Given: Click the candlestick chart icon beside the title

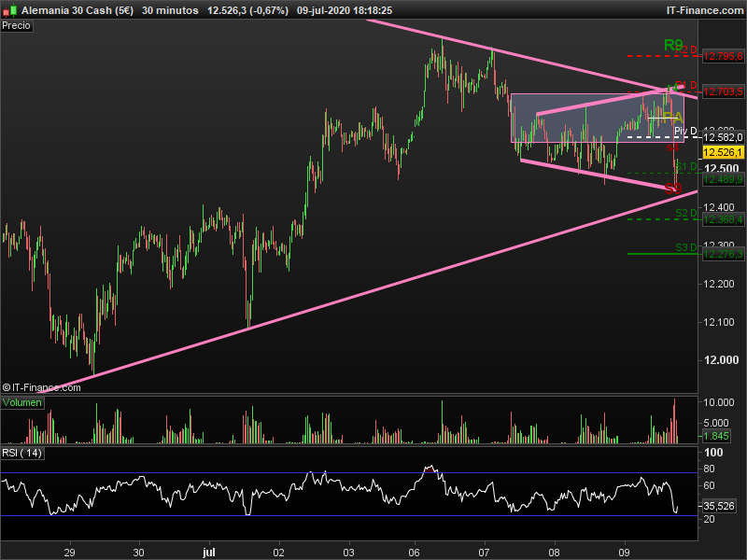Looking at the screenshot, I should 9,10.
